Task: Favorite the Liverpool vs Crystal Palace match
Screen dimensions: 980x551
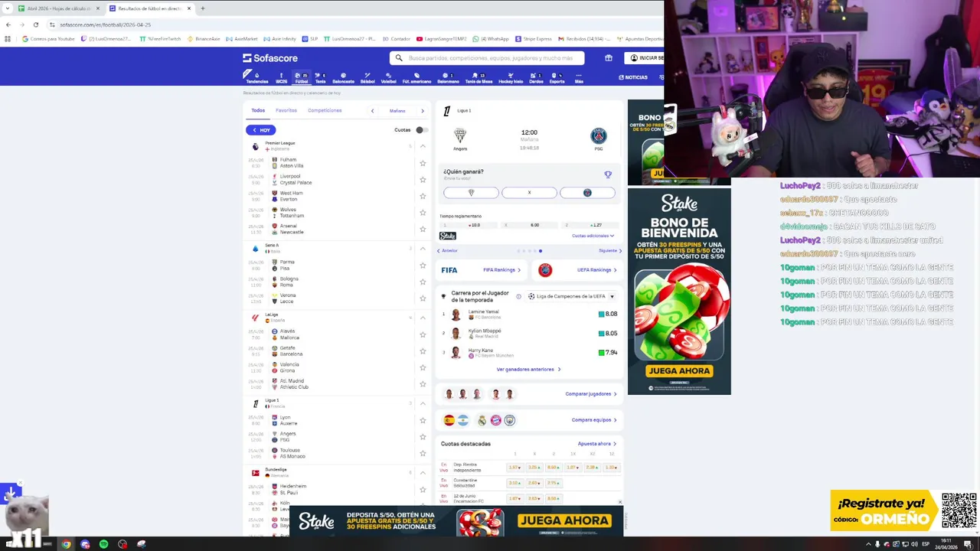Action: coord(423,180)
